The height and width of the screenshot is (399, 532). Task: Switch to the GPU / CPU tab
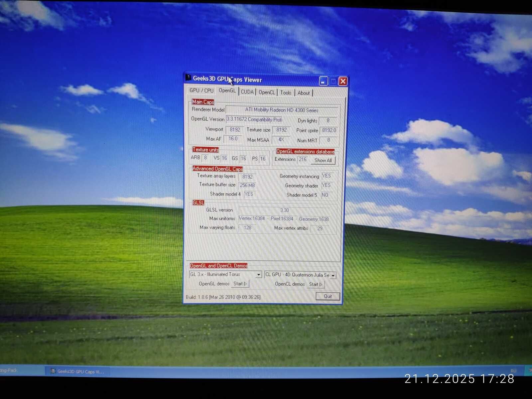tap(201, 90)
